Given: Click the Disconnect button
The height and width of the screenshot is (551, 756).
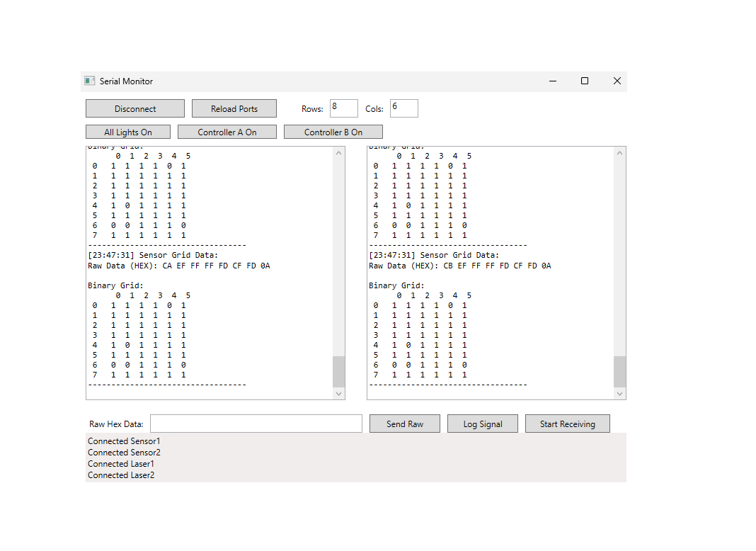Looking at the screenshot, I should [x=134, y=108].
